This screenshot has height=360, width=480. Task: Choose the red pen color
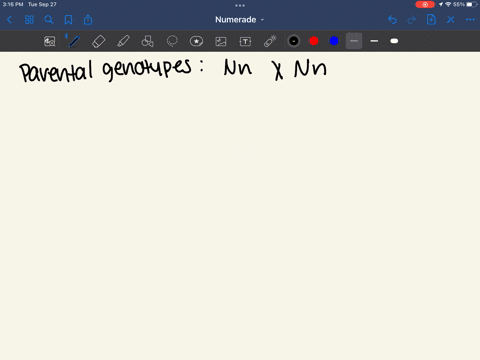coord(314,41)
